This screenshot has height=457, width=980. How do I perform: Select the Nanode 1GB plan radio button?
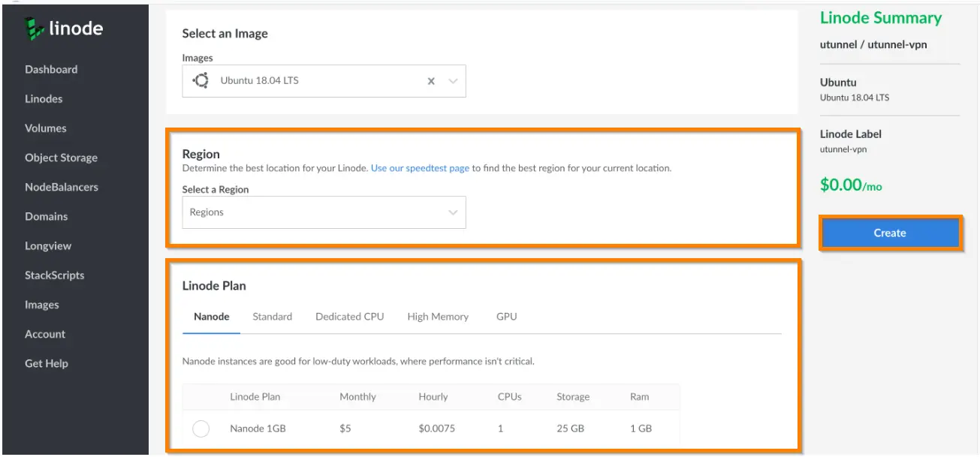click(201, 428)
